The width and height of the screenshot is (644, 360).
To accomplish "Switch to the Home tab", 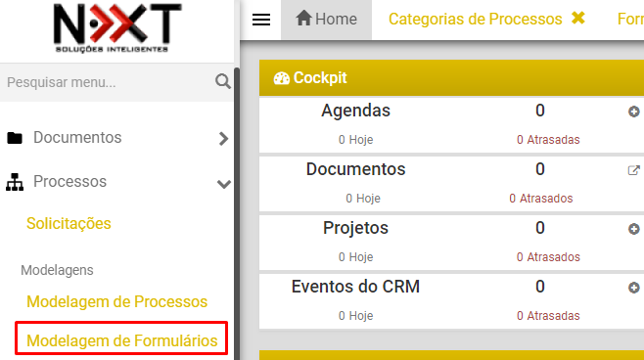I will click(327, 19).
